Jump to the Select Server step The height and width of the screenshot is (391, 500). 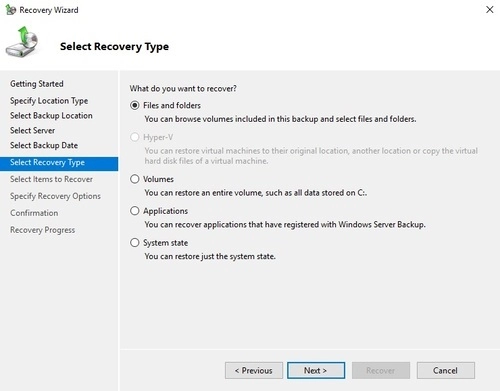(32, 131)
